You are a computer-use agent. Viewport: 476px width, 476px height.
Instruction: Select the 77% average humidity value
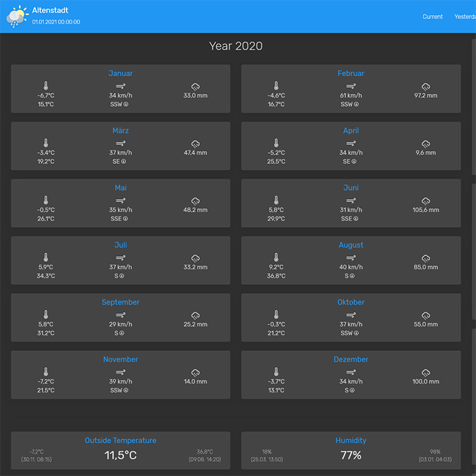(x=351, y=455)
